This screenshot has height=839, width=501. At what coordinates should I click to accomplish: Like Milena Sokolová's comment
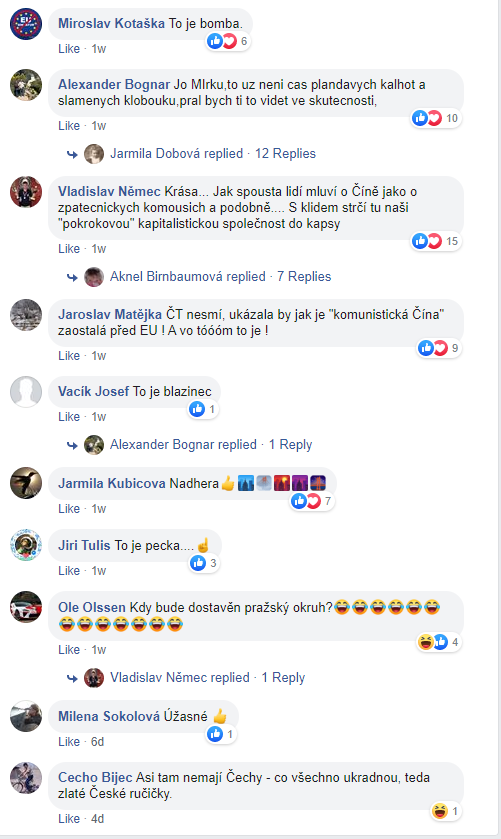[x=69, y=742]
